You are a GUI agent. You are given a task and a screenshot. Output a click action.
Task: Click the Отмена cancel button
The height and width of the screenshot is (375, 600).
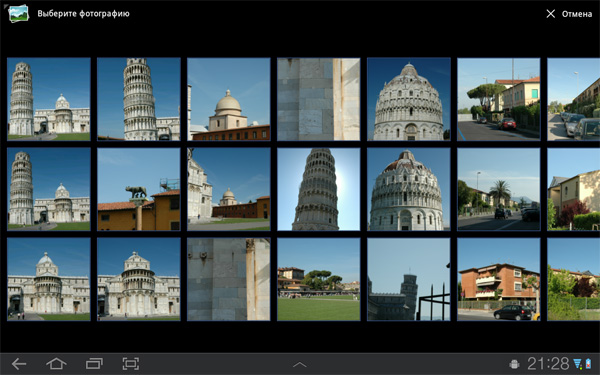[577, 14]
